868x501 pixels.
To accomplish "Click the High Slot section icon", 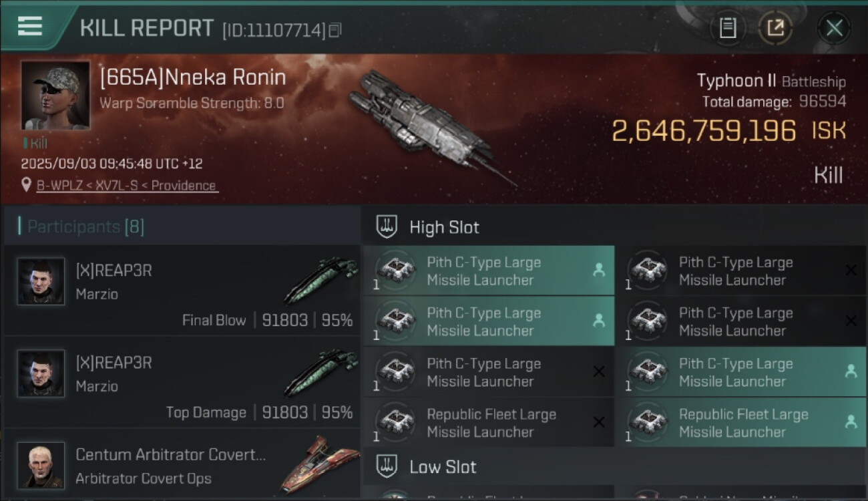I will point(387,227).
